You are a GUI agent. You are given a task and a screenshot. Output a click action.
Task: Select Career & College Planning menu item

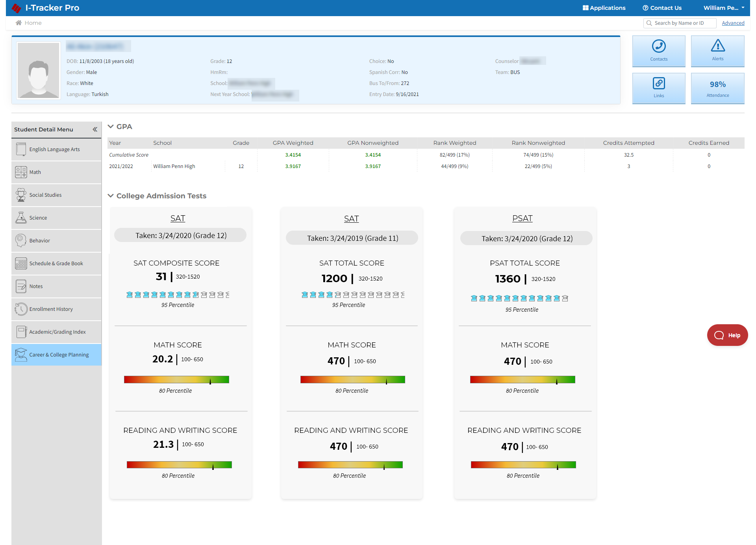tap(56, 355)
